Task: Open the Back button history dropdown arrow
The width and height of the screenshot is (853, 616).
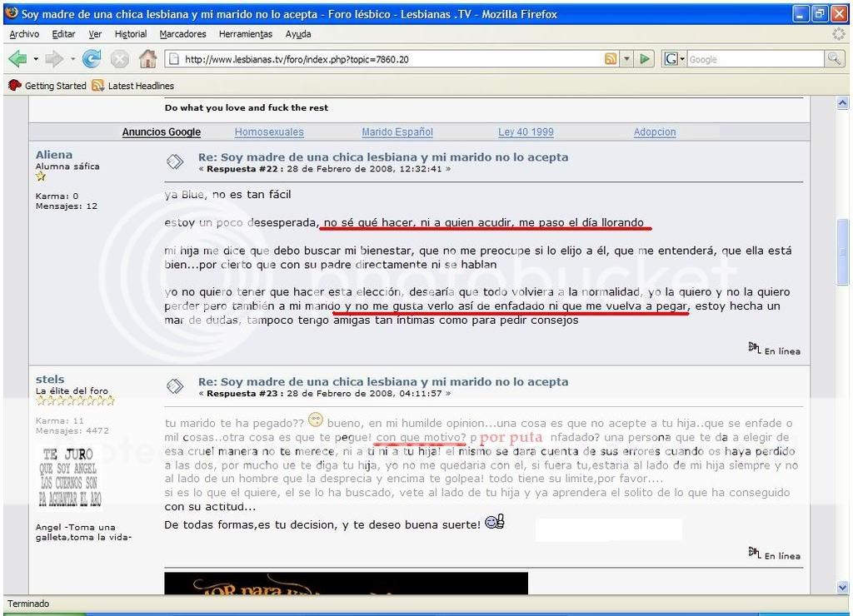Action: (x=36, y=59)
